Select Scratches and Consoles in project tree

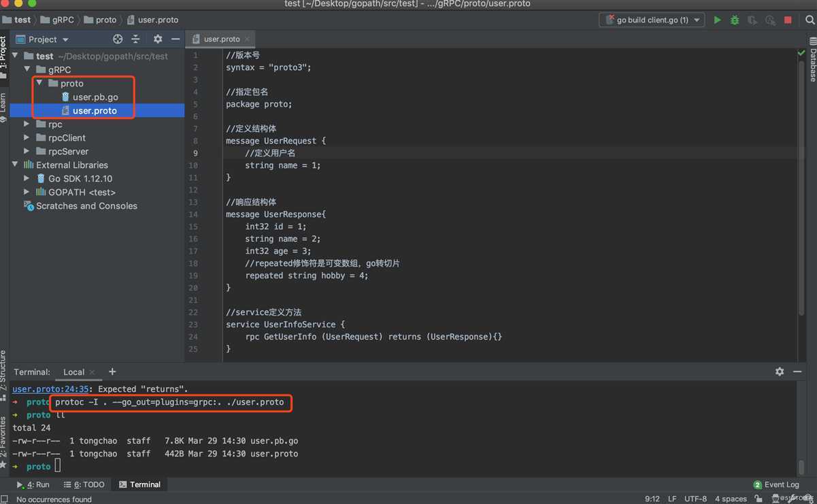pos(80,205)
